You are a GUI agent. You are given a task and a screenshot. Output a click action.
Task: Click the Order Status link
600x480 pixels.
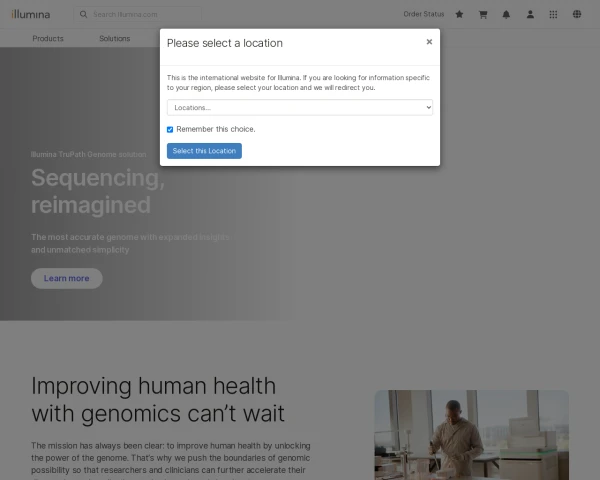click(424, 14)
